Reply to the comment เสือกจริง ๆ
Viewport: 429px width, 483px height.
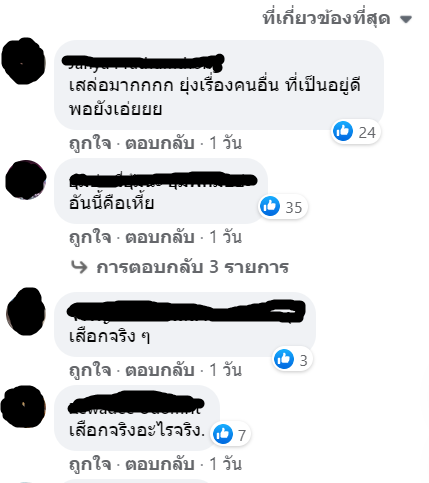pyautogui.click(x=160, y=370)
